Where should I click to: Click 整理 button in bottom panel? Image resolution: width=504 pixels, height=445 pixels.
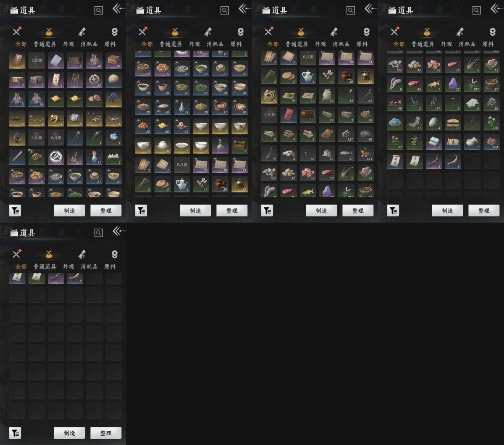pos(106,433)
